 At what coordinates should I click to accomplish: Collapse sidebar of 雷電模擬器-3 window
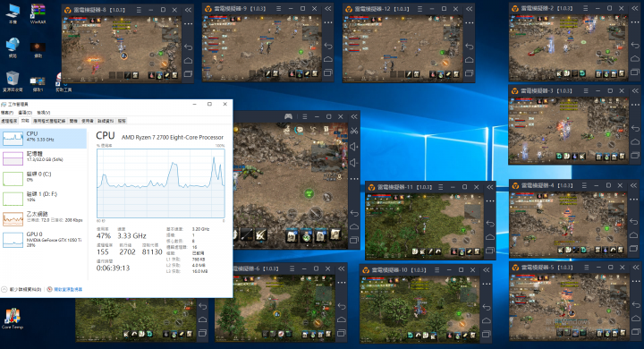click(635, 91)
